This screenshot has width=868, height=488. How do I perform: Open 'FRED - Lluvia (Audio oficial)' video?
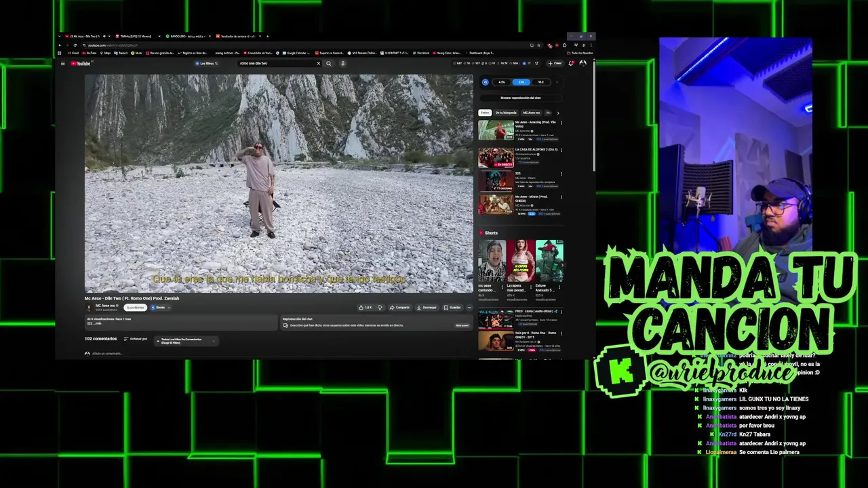[x=496, y=318]
